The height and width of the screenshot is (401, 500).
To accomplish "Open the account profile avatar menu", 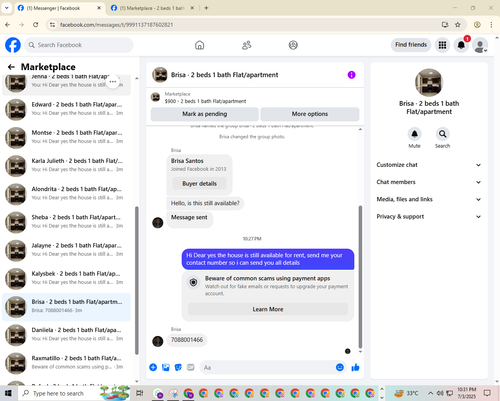I will point(480,45).
